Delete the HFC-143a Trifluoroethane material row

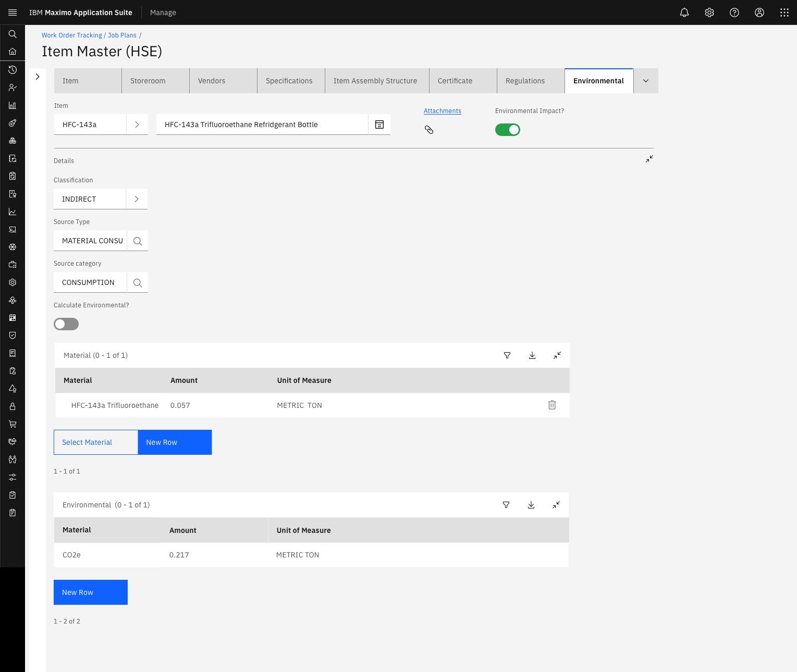point(552,405)
